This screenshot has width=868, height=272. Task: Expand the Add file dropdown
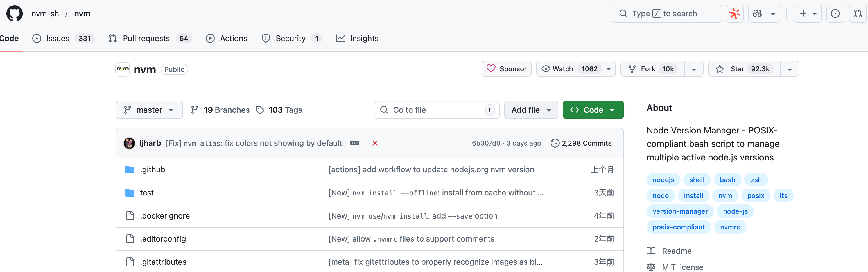pyautogui.click(x=531, y=110)
